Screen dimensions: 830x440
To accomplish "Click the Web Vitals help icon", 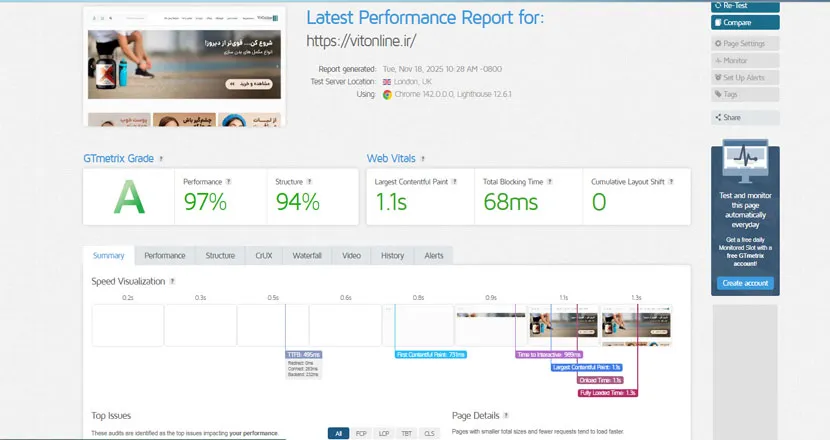I will pyautogui.click(x=422, y=158).
